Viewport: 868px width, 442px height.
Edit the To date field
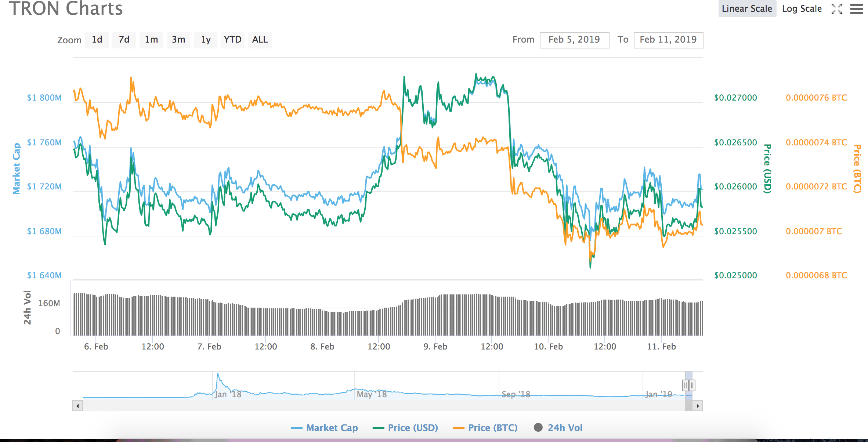click(668, 40)
